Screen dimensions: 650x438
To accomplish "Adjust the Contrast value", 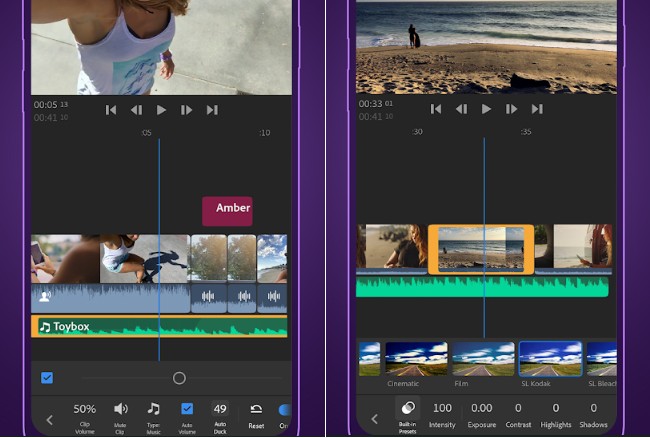I will [518, 415].
